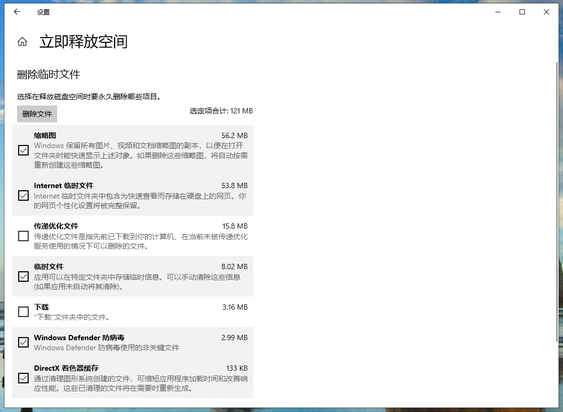Maximize the Settings window

coord(522,12)
